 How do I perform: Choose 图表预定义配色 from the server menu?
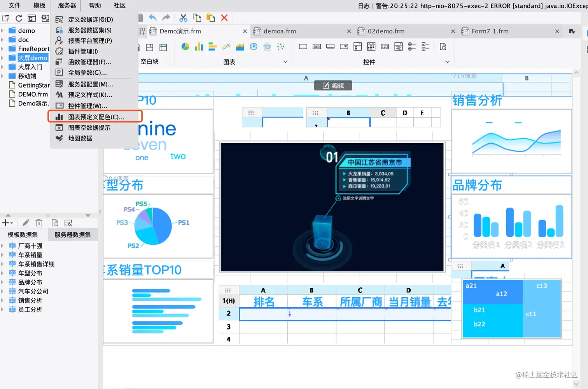click(x=95, y=116)
